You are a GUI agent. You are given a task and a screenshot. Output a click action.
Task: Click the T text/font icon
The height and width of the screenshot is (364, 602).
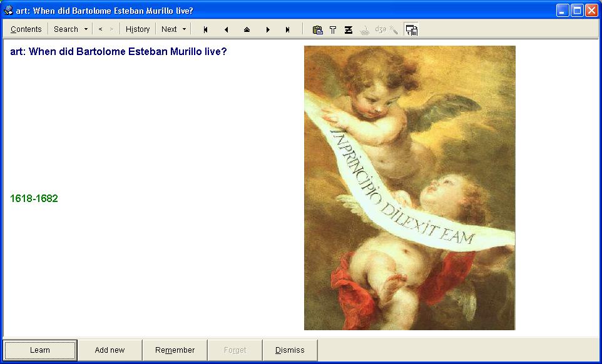[333, 29]
